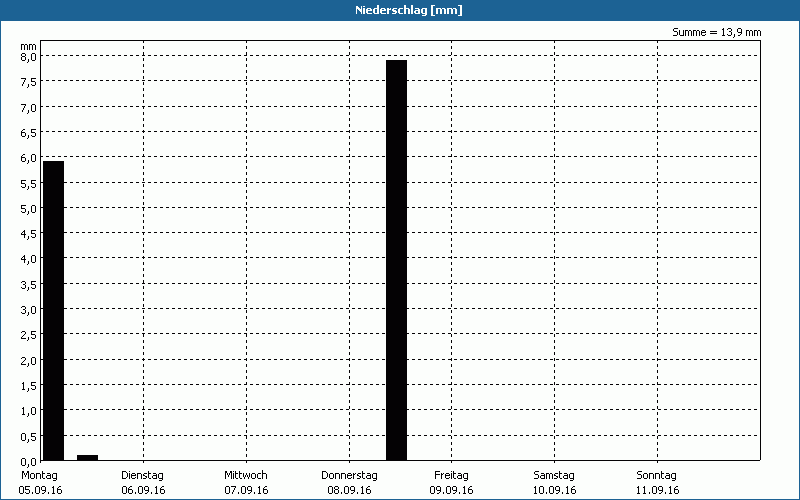This screenshot has width=800, height=500.
Task: Select the Freitag axis label
Action: click(451, 476)
